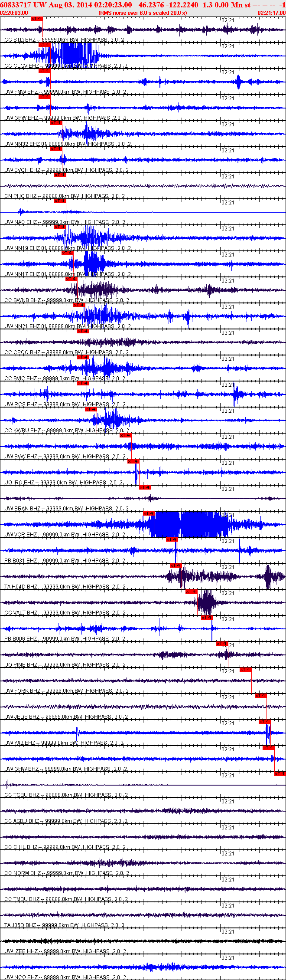The image size is (286, 980).
Task: Click the UW BRAN BHZ station label
Action: (22, 509)
